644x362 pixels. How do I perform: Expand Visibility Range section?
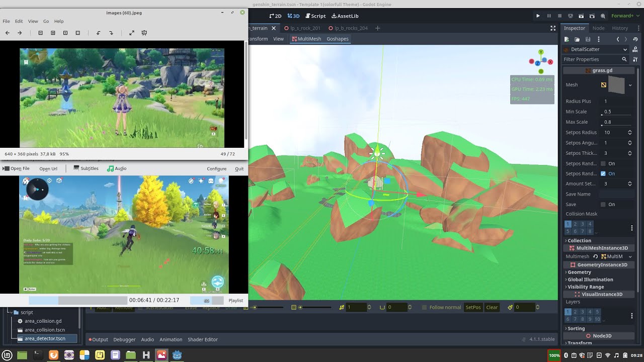(585, 287)
